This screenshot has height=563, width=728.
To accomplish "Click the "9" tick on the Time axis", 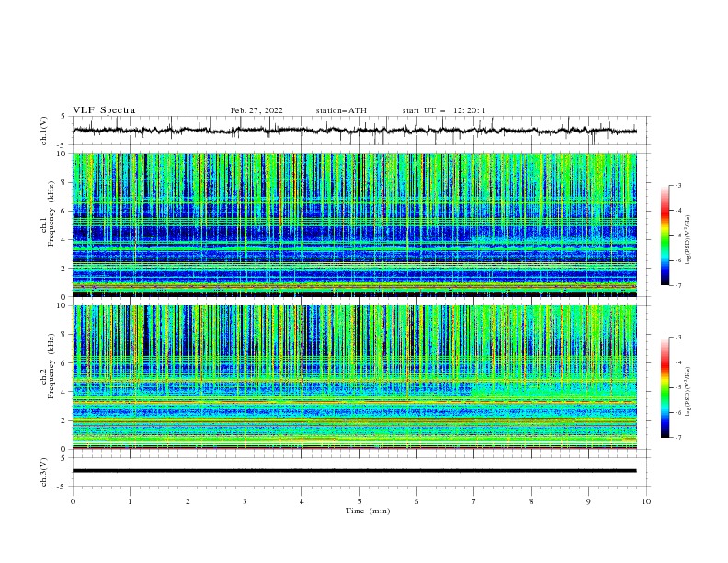I will [588, 501].
